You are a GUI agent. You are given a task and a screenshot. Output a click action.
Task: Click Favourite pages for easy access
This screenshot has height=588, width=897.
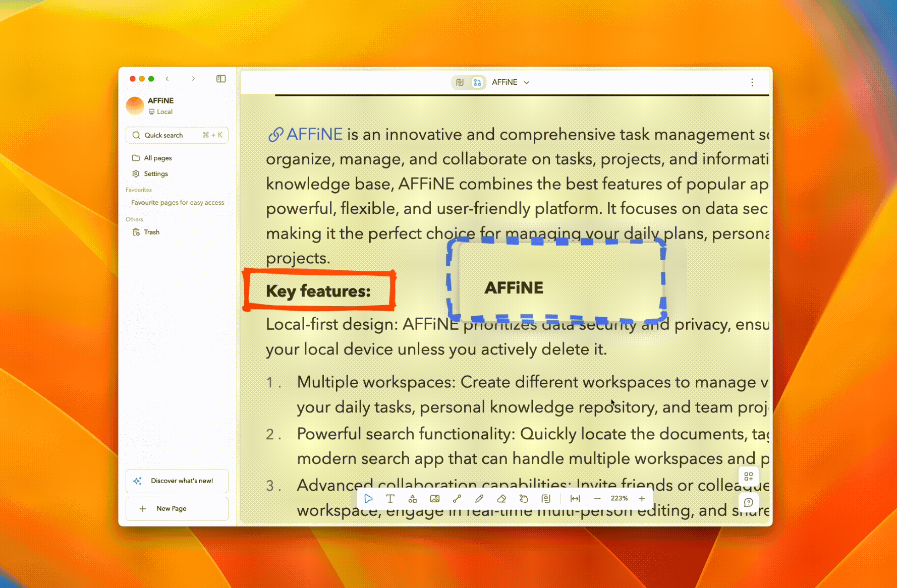[x=178, y=202]
